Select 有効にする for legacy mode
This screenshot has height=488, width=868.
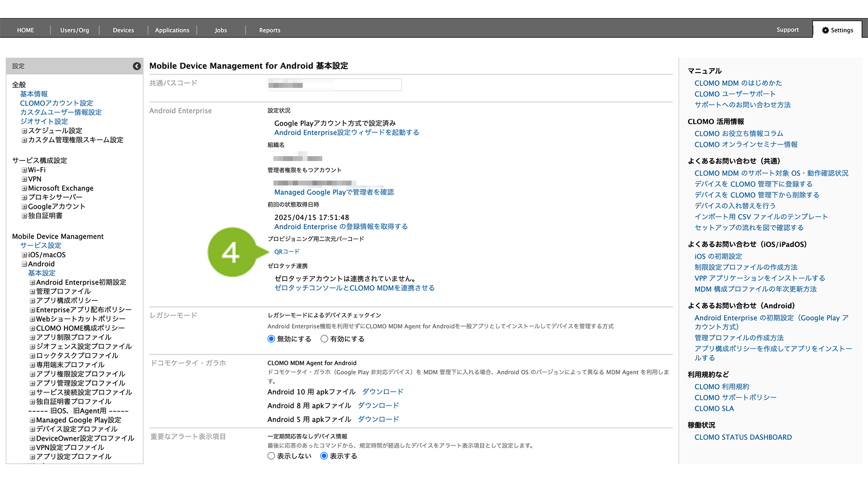coord(324,339)
